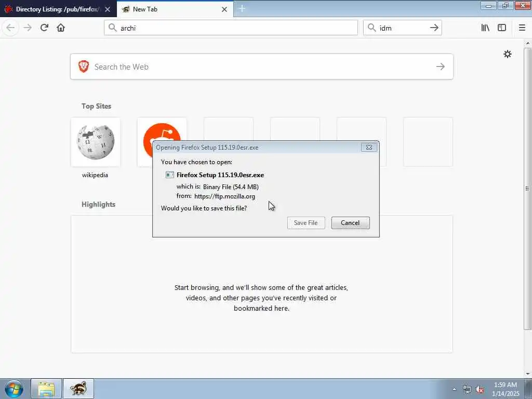Click the Binary File (54.4 MB) text

[x=231, y=187]
